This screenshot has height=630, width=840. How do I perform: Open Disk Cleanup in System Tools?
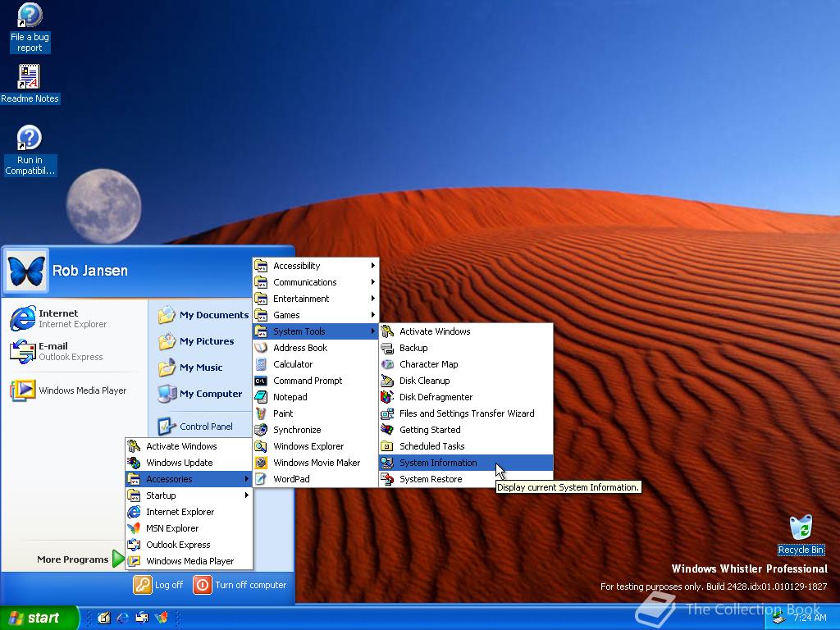pos(466,381)
